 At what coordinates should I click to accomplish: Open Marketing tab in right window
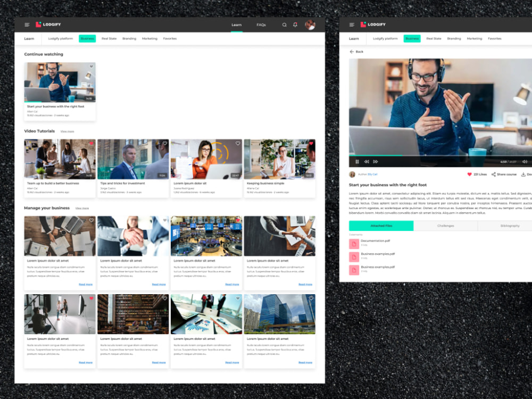click(x=475, y=39)
